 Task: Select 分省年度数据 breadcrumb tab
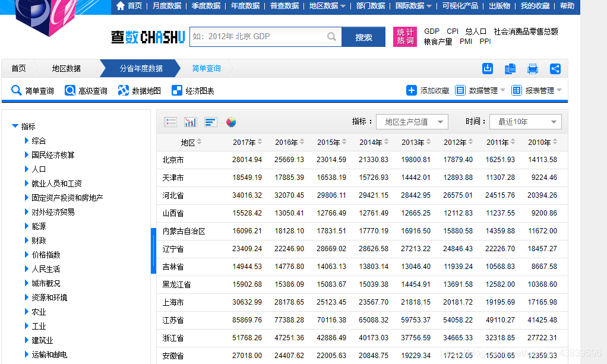[141, 68]
